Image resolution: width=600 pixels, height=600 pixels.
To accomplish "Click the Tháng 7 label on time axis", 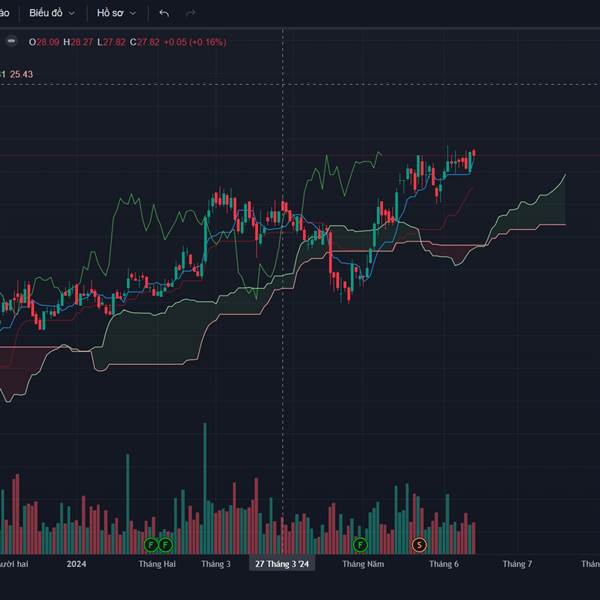I will click(x=517, y=564).
